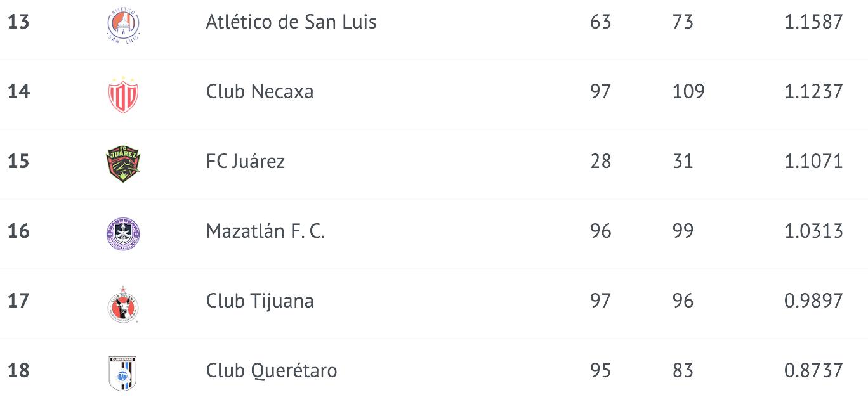Screen dimensions: 868x402
Task: Click the 28 value in FC Juárez's row
Action: [600, 161]
